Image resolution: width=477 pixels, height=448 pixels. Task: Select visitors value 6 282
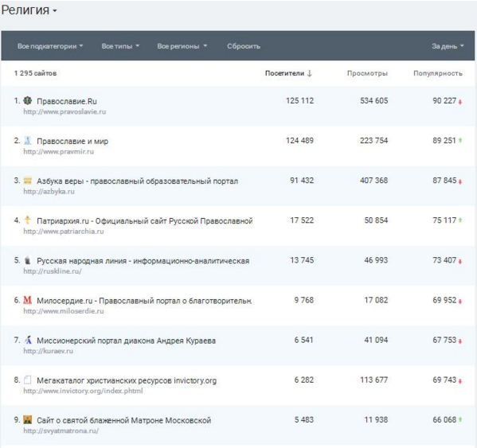pos(304,380)
